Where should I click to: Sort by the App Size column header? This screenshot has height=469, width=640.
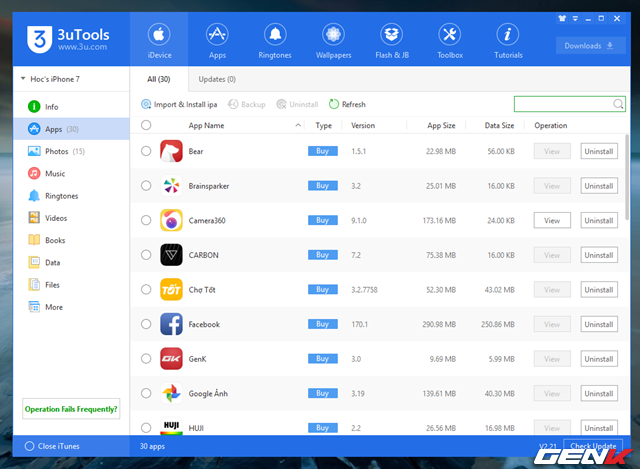pos(441,125)
